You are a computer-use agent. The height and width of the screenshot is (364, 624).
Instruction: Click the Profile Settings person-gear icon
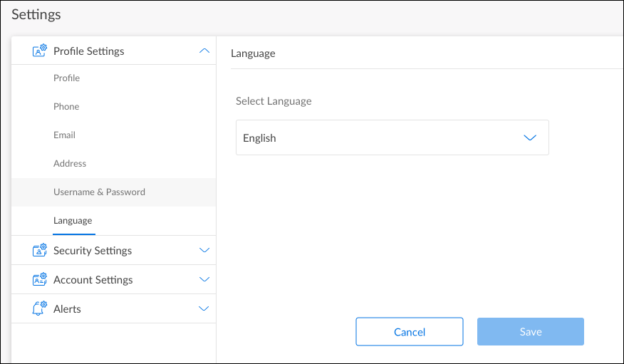[x=40, y=51]
